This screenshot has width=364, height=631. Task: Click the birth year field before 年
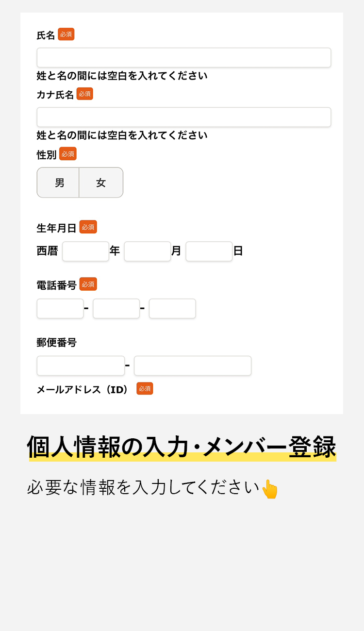point(85,251)
